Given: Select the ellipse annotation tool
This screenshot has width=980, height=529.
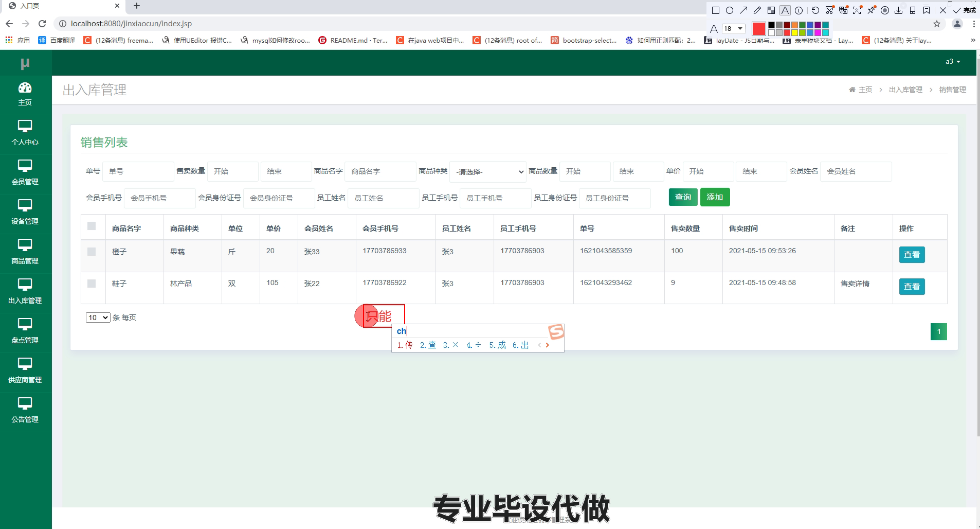Looking at the screenshot, I should [729, 10].
